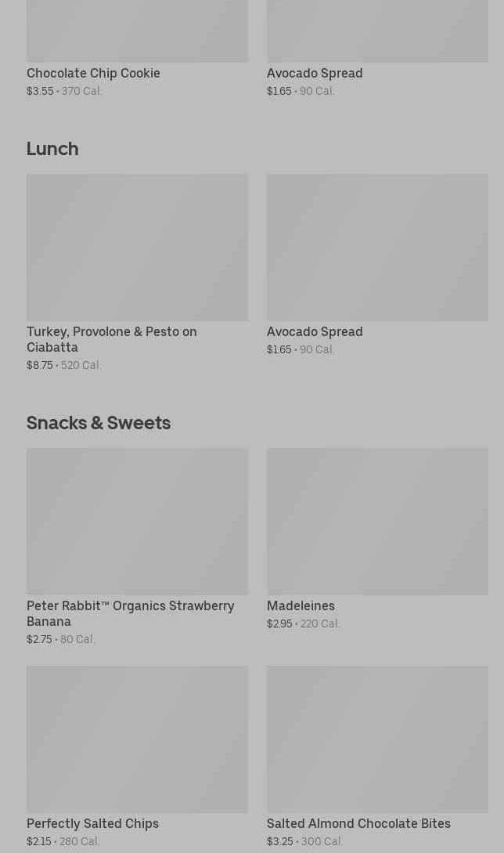Select Peter Rabbit Organics Strawberry Banana title

tap(130, 613)
